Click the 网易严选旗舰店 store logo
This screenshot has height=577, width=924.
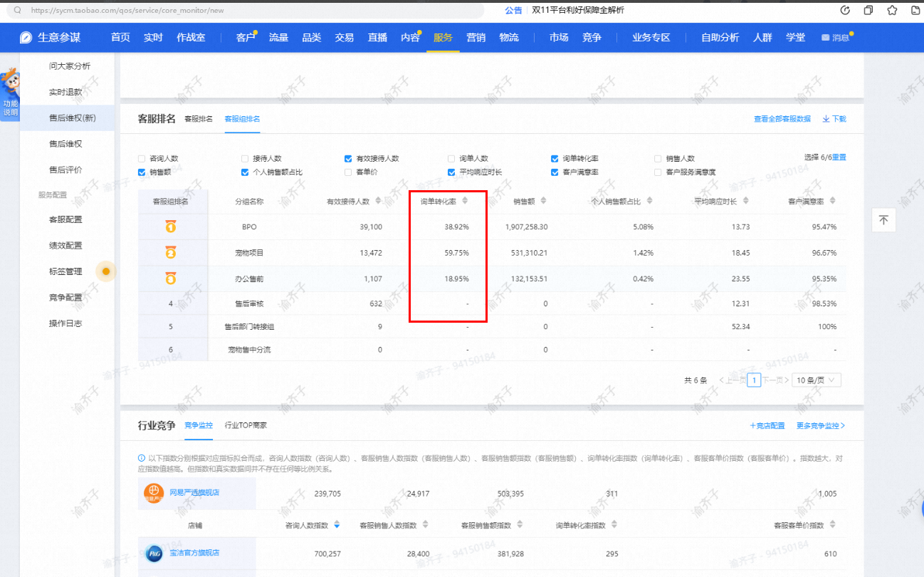[154, 493]
